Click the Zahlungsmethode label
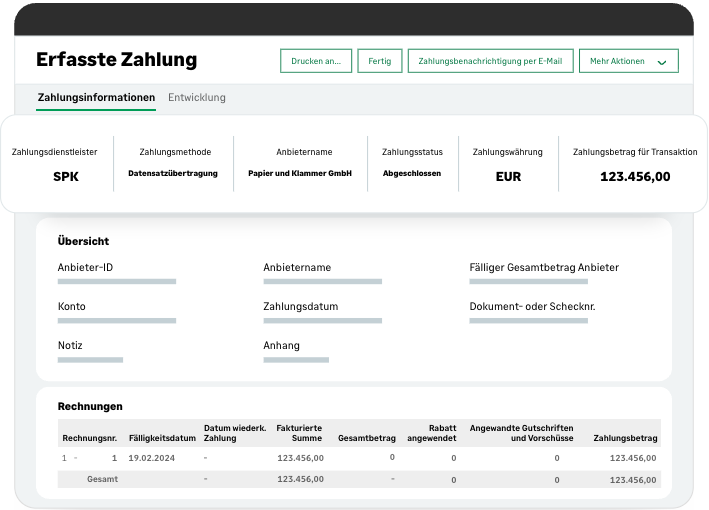709x510 pixels. 175,152
